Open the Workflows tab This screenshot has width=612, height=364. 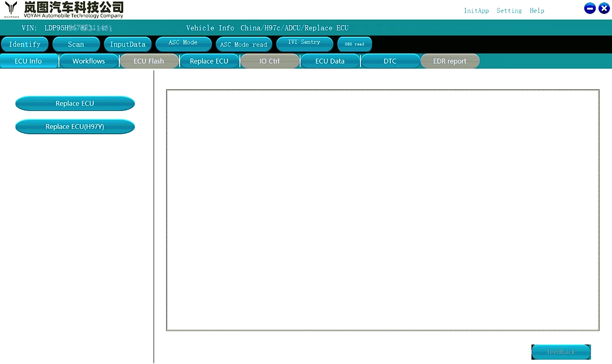[88, 61]
